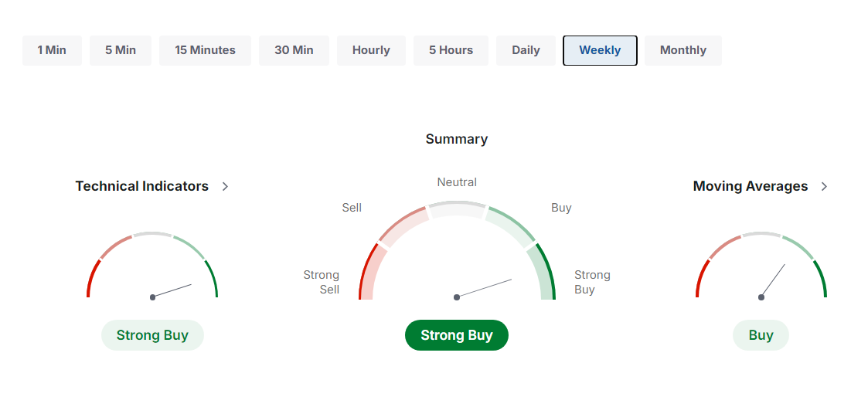Switch to the Hourly timeframe
The height and width of the screenshot is (407, 868).
tap(371, 50)
